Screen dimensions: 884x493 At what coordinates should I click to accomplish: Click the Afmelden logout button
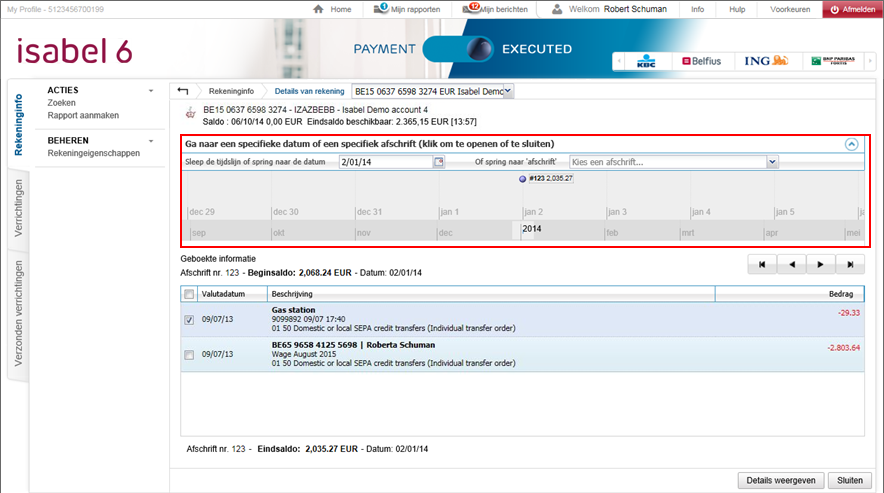coord(852,9)
